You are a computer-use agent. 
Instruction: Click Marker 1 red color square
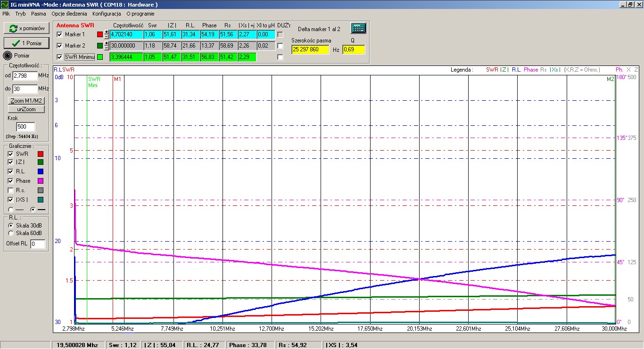tap(99, 34)
